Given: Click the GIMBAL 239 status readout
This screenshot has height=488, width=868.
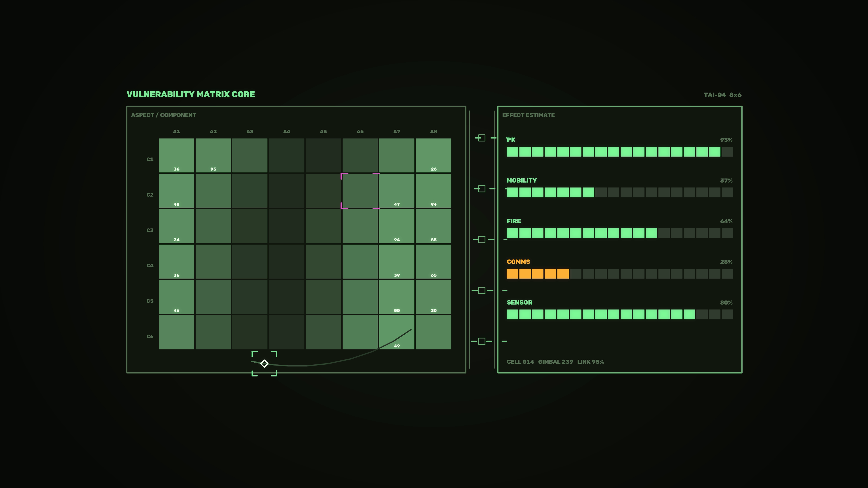Looking at the screenshot, I should click(556, 362).
